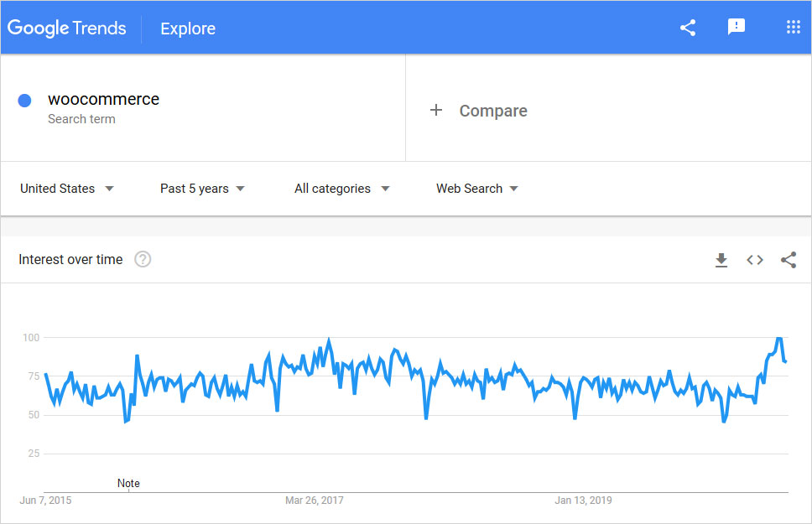Download the Interest over time chart data
The image size is (812, 524).
pos(721,260)
